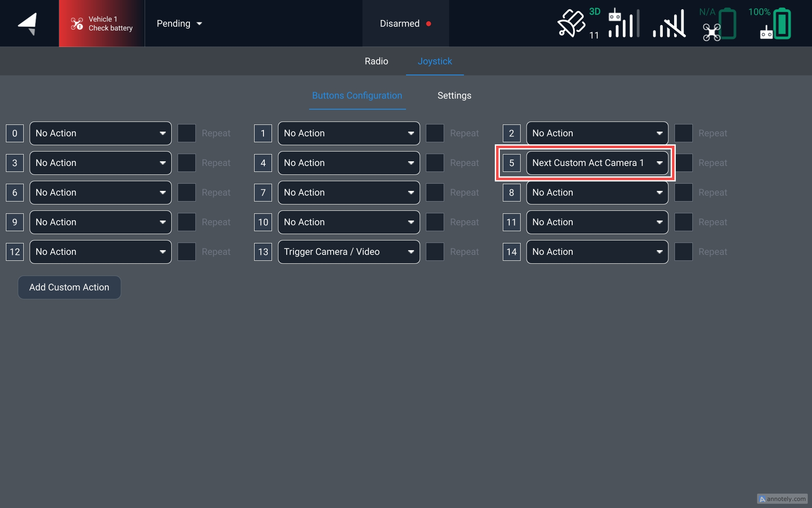Click the paper plane logo icon

(28, 24)
